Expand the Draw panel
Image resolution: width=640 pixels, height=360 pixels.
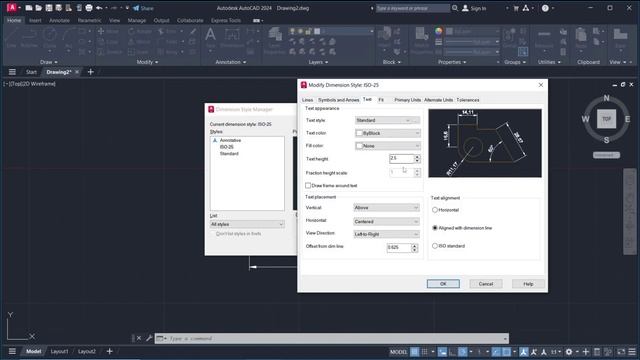click(49, 62)
